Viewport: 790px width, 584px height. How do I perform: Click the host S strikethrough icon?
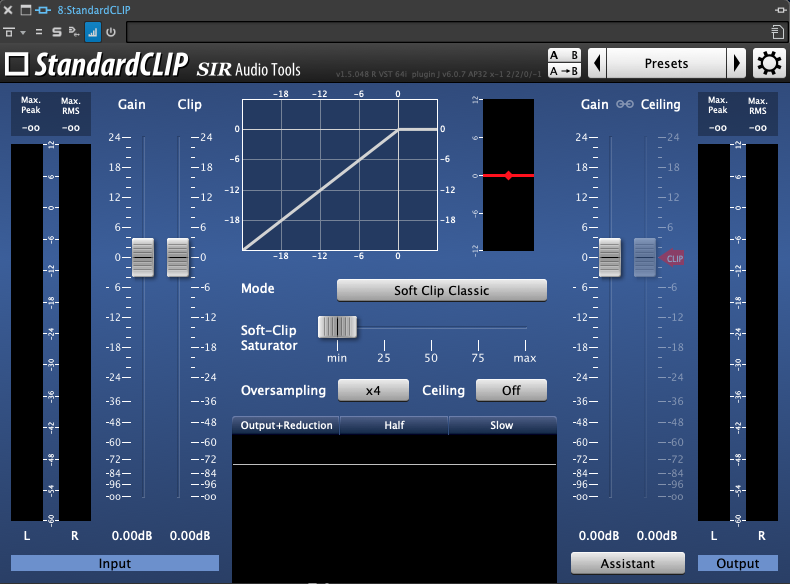[x=56, y=32]
